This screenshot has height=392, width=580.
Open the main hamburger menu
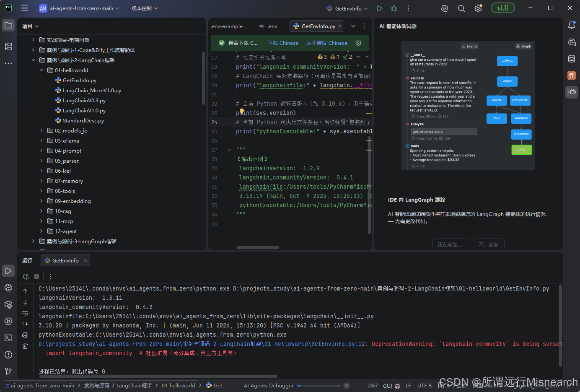25,8
